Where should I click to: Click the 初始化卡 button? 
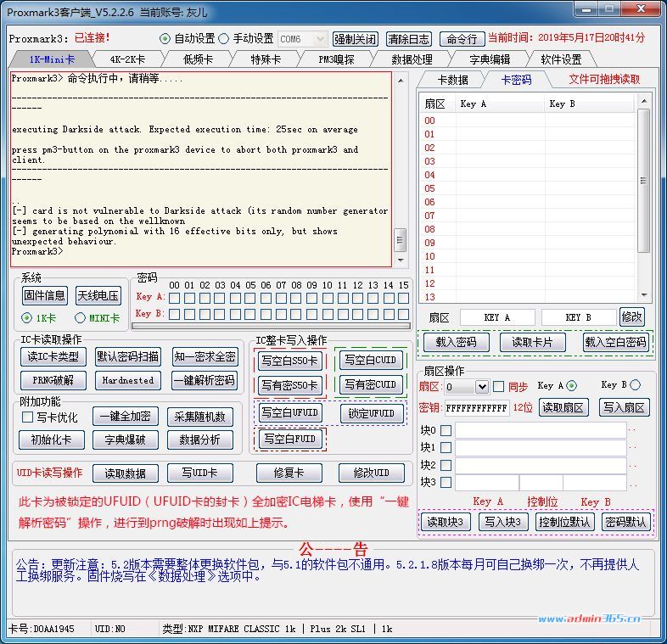click(x=51, y=440)
